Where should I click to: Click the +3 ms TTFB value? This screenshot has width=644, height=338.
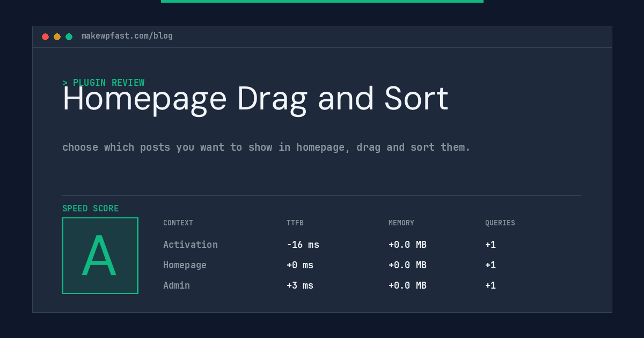pyautogui.click(x=300, y=285)
